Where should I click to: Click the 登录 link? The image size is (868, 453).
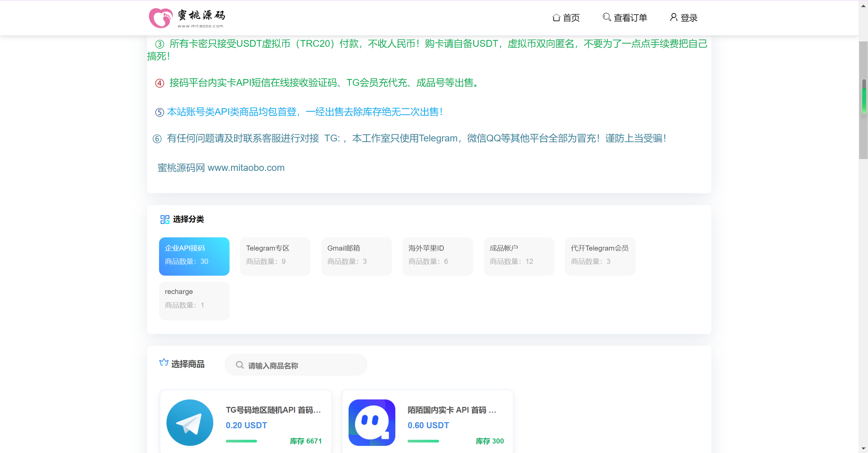pos(689,18)
